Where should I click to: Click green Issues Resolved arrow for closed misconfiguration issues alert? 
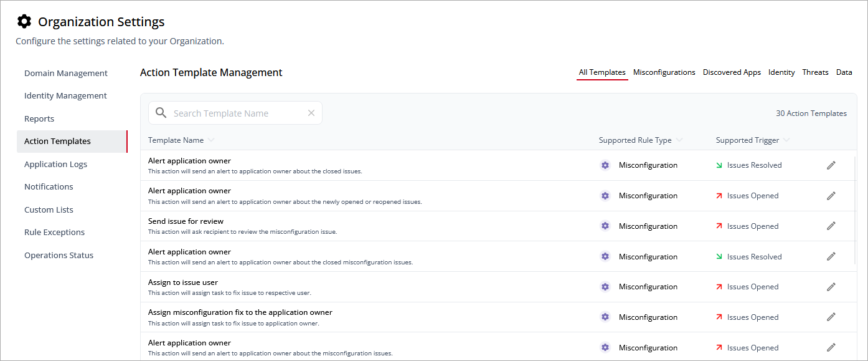pyautogui.click(x=719, y=256)
